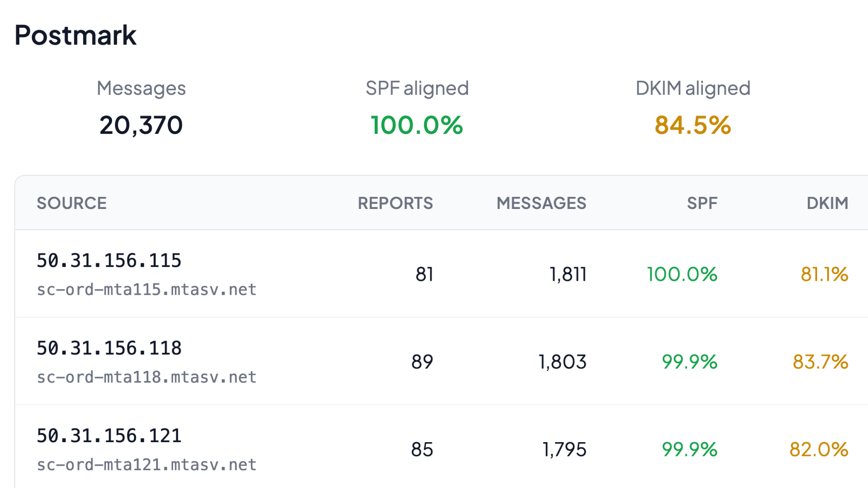Sort the table by REPORTS column

(x=395, y=203)
